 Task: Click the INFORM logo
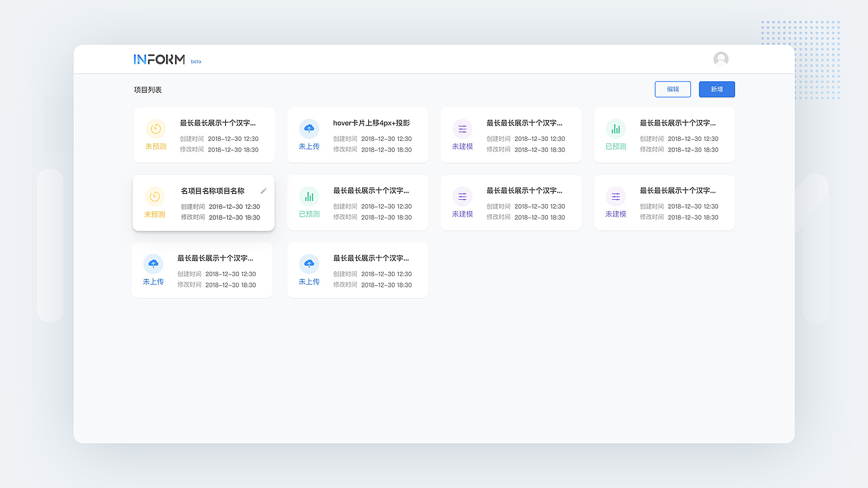pos(159,59)
